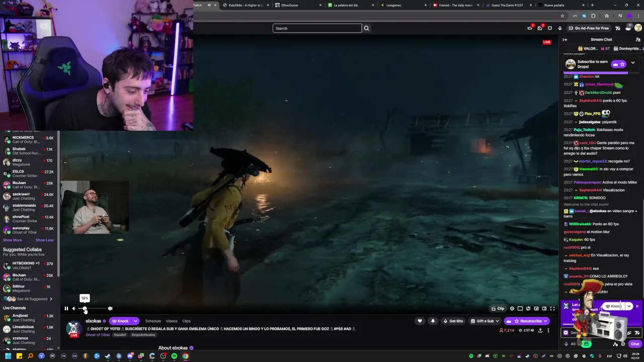
Task: Expand the Knock dropdown arrow under video
Action: click(x=135, y=321)
